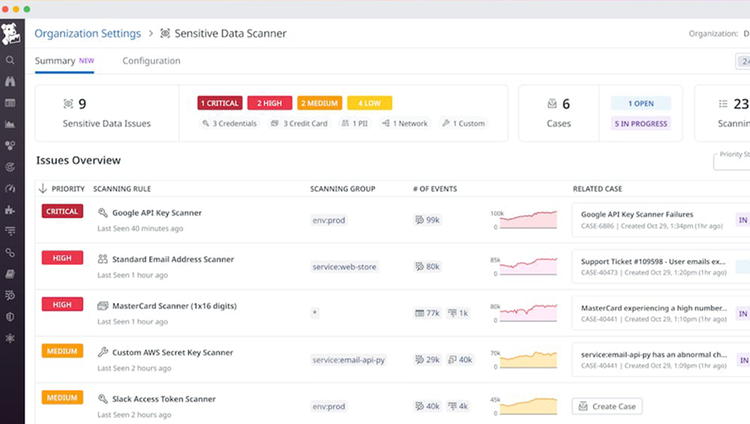Click the key icon beside Slack Access Token Scanner
This screenshot has width=750, height=424.
point(102,399)
